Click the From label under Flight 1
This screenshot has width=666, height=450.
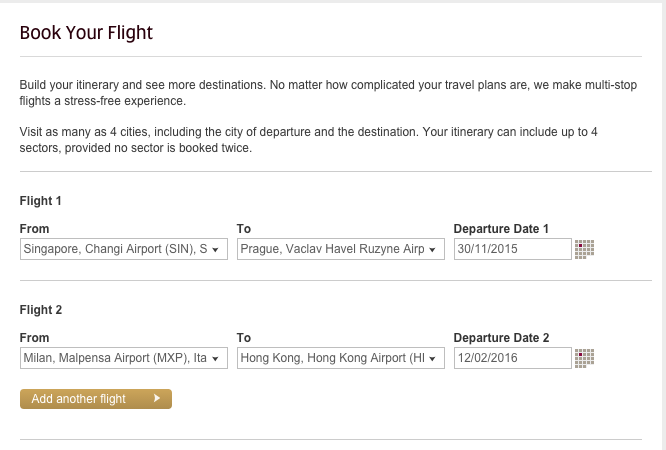coord(34,229)
